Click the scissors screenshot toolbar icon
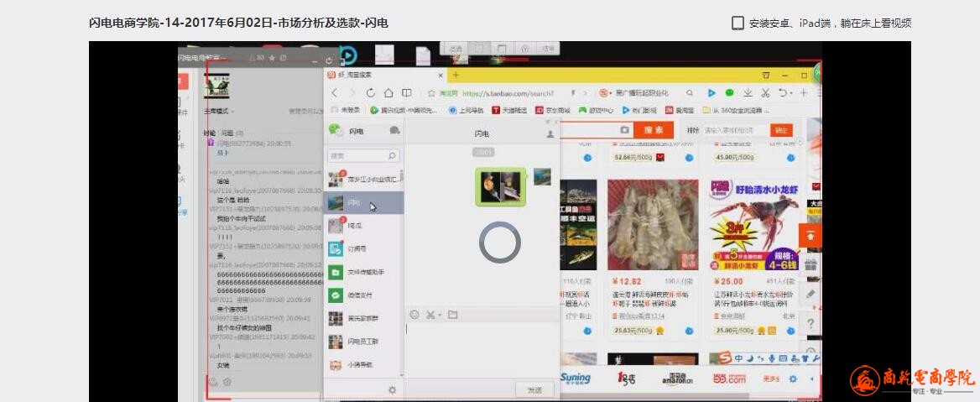 (765, 92)
